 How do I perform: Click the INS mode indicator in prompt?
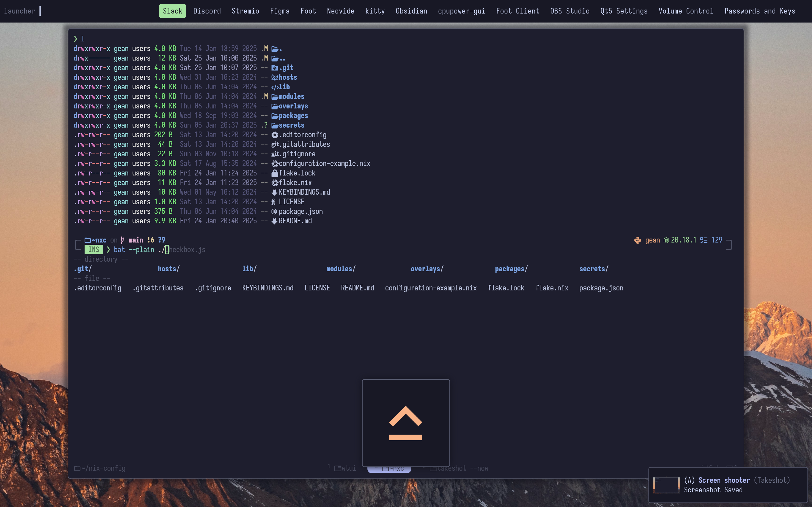pos(94,250)
